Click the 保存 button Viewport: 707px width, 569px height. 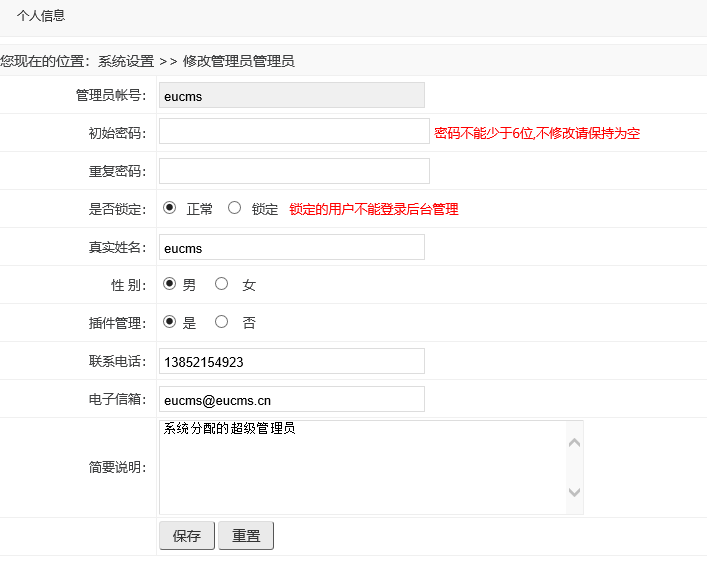coord(187,536)
